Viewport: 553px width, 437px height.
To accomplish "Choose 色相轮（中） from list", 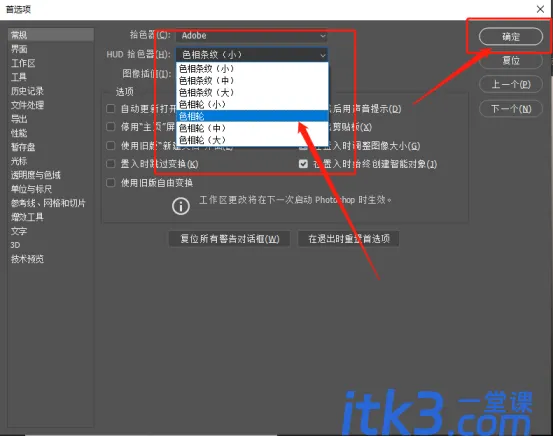I will click(252, 128).
